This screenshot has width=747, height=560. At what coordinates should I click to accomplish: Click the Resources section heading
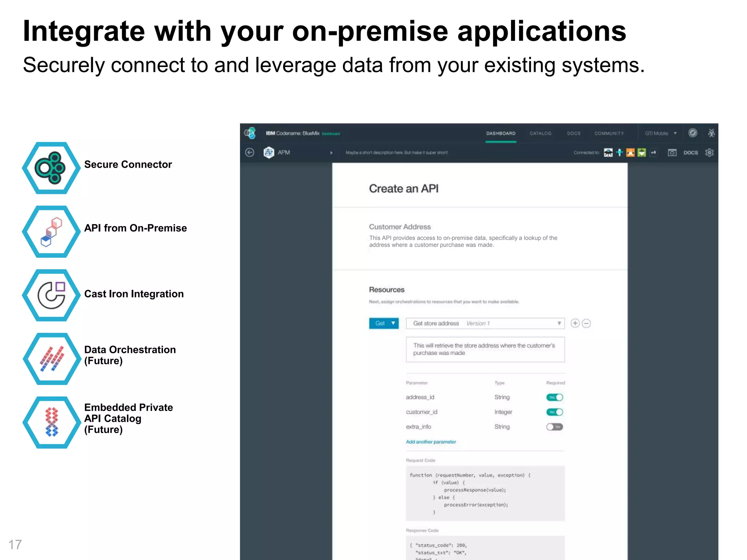[387, 289]
